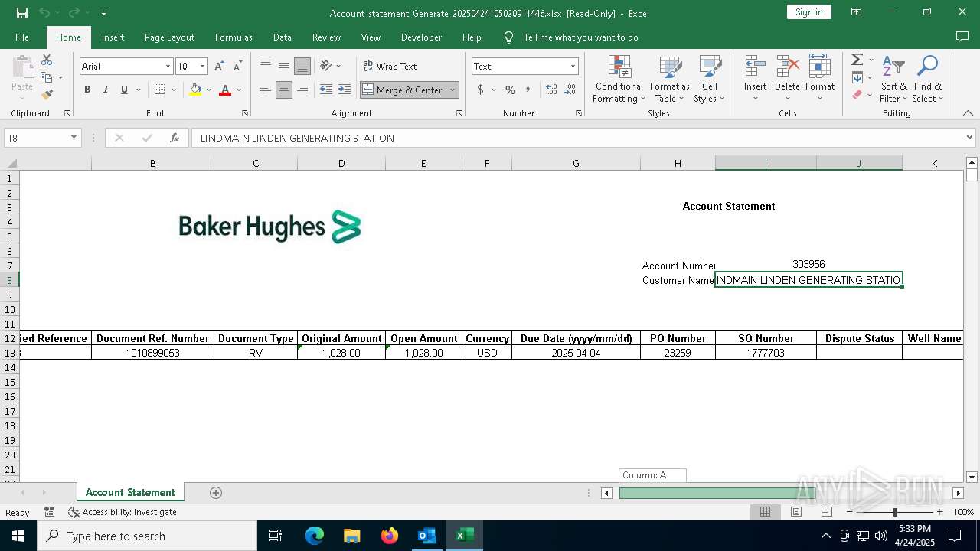
Task: Click the Format Painter brush icon
Action: click(47, 95)
